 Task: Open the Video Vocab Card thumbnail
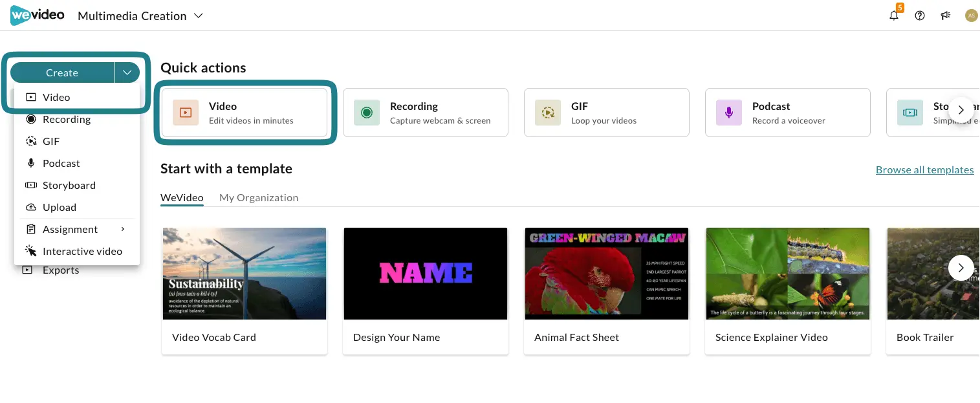coord(245,274)
